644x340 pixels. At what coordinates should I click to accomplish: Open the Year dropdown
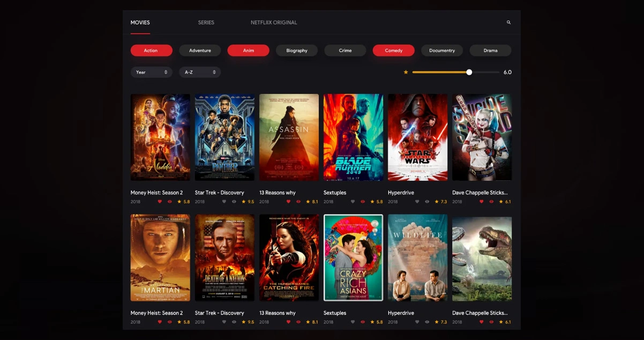click(x=151, y=72)
